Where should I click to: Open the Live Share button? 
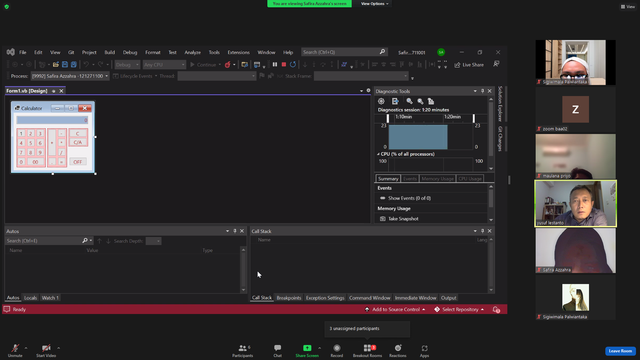click(x=469, y=65)
